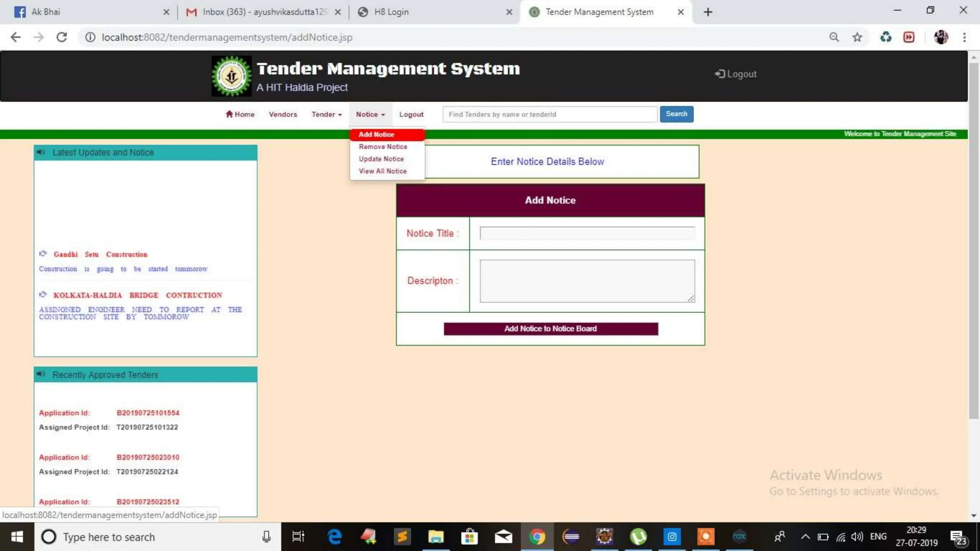Click the header Logout arrow icon

point(720,74)
